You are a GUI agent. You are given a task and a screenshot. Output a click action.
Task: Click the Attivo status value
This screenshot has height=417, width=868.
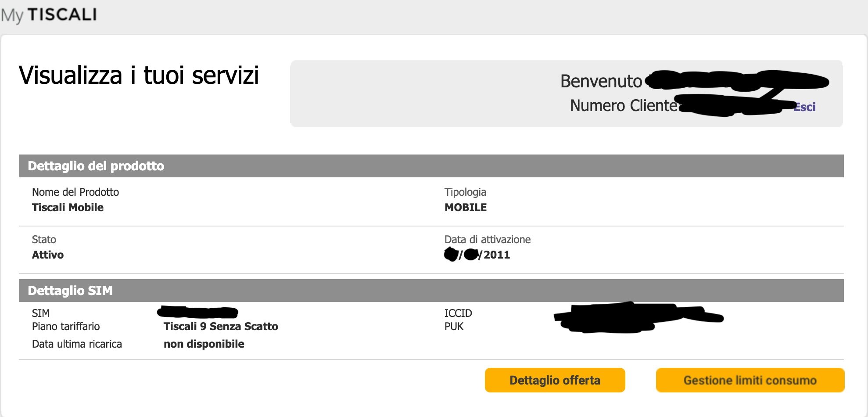[x=48, y=255]
